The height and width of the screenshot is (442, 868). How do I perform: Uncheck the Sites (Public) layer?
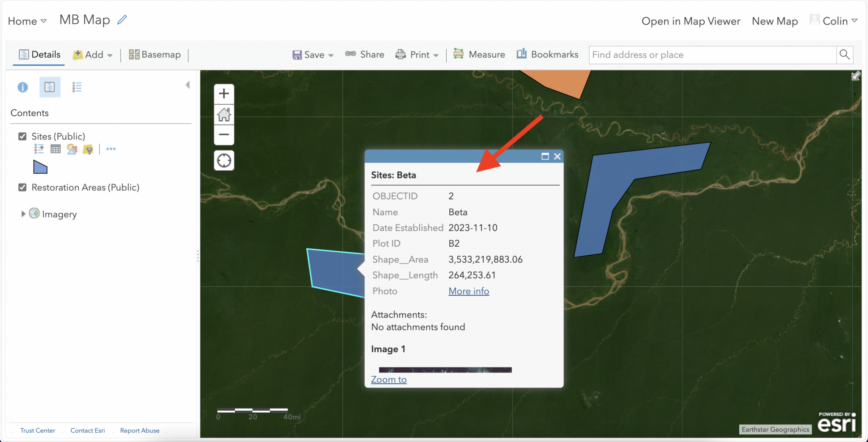[22, 136]
